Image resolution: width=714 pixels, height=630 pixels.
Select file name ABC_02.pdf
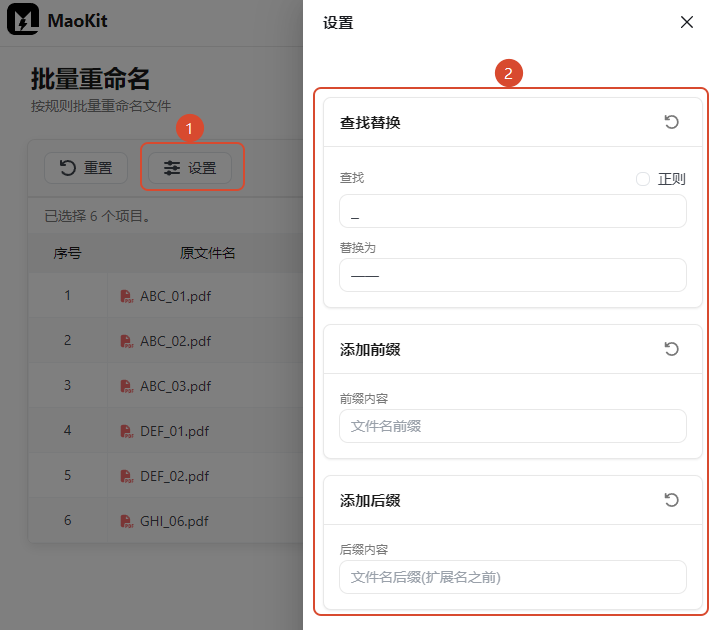click(175, 341)
